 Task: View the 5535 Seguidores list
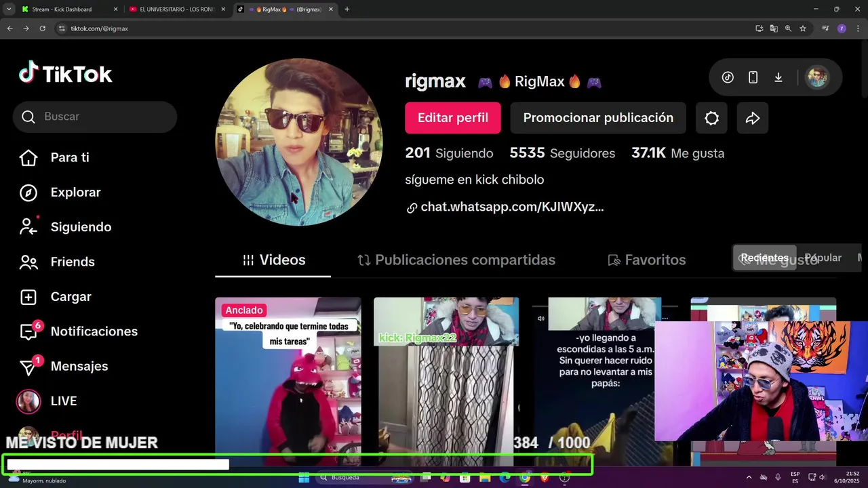(x=562, y=153)
